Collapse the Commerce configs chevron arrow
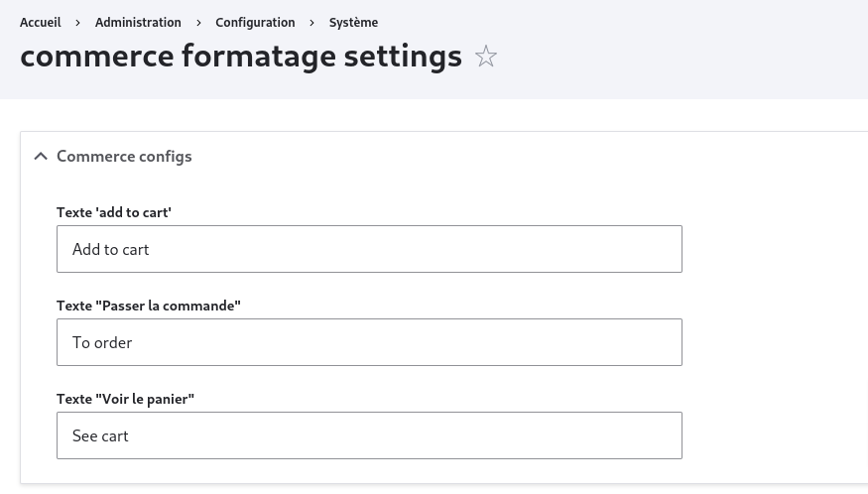 pos(41,157)
